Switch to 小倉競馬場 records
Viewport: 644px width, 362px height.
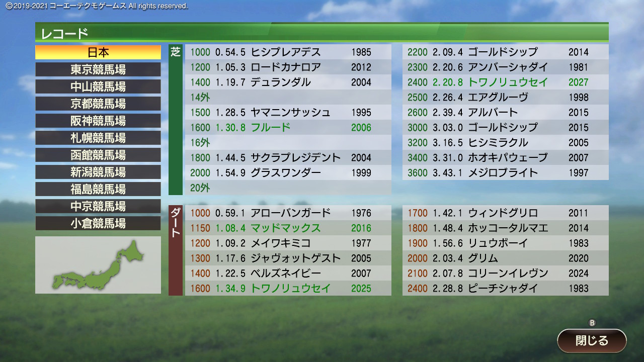(98, 223)
